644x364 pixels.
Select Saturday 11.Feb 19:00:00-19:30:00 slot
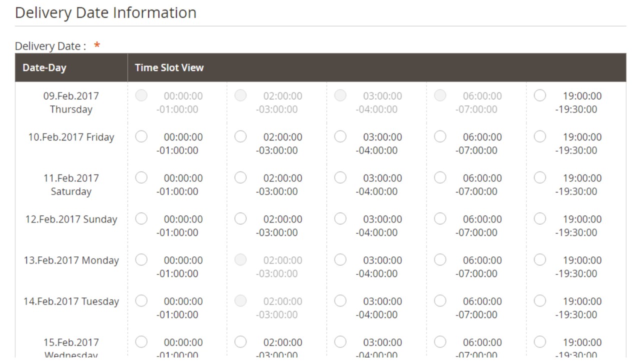tap(540, 177)
